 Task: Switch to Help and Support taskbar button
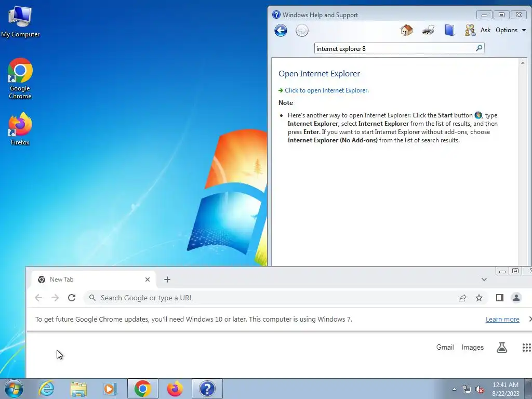pyautogui.click(x=207, y=389)
